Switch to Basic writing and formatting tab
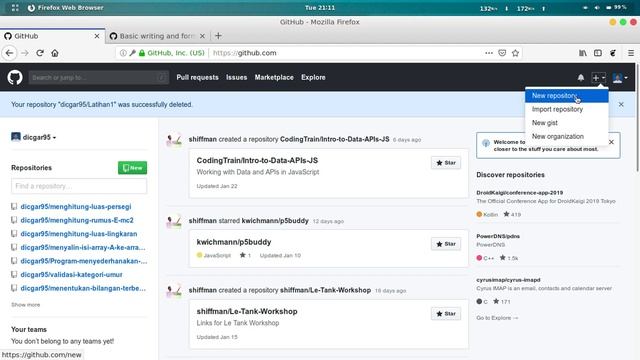 [156, 36]
